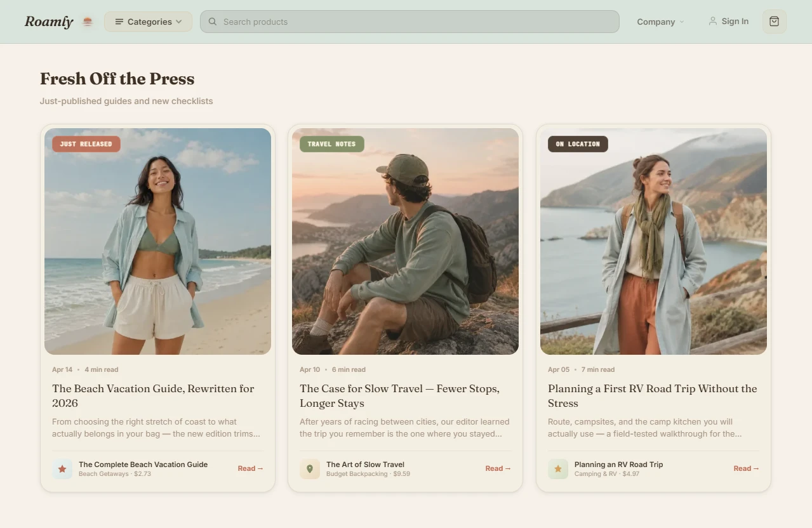Focus the Search products field
The height and width of the screenshot is (528, 812).
tap(409, 22)
